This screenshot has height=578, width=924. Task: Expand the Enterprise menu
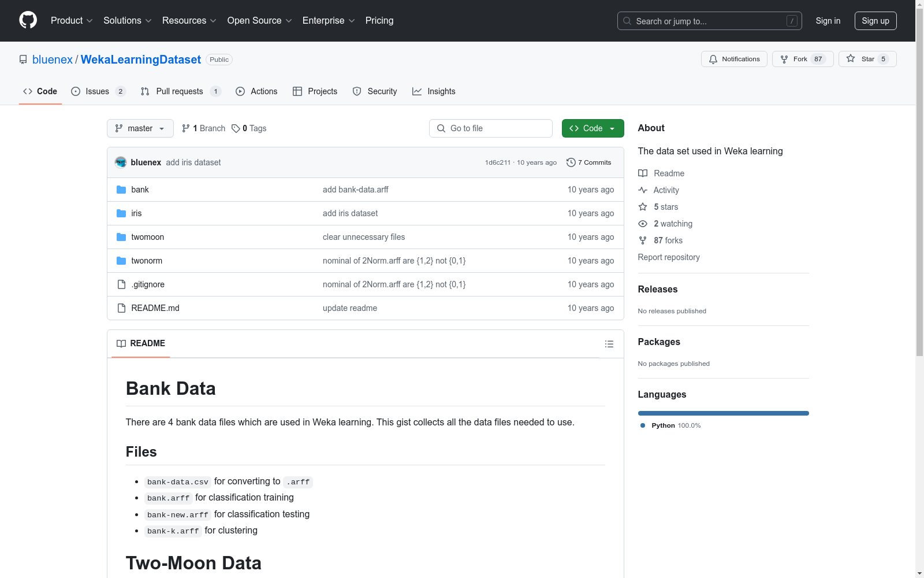coord(329,20)
